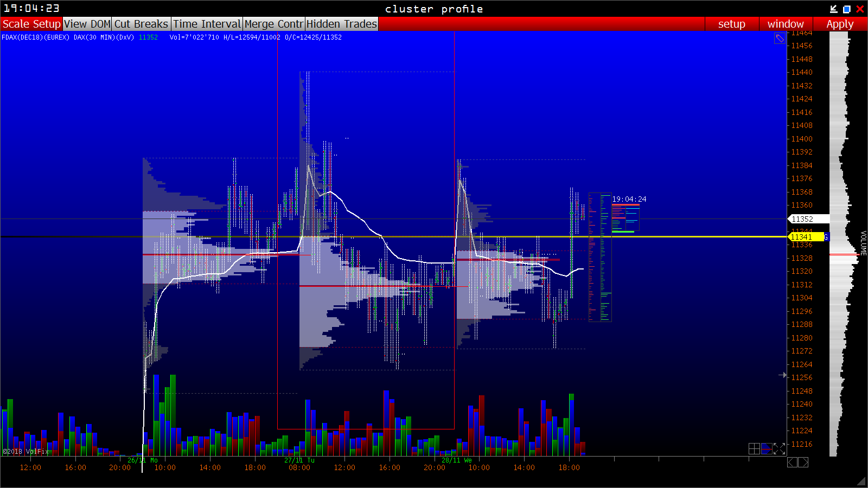Click the vertical VOLUME label on right
This screenshot has width=868, height=488.
tap(863, 243)
